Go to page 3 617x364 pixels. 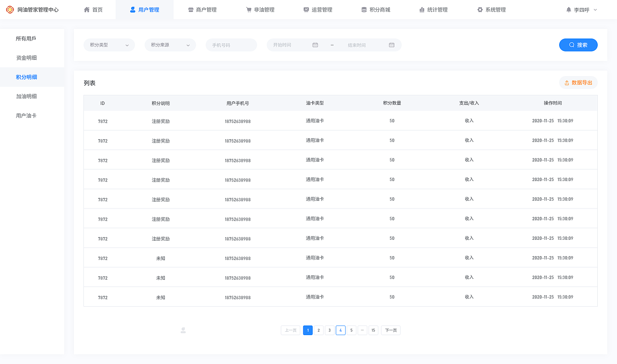pyautogui.click(x=329, y=330)
